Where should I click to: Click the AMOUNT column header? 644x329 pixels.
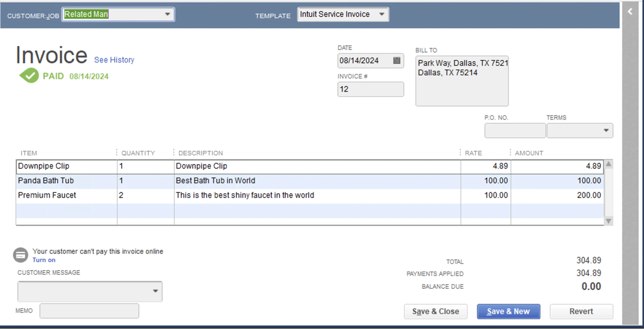coord(529,153)
